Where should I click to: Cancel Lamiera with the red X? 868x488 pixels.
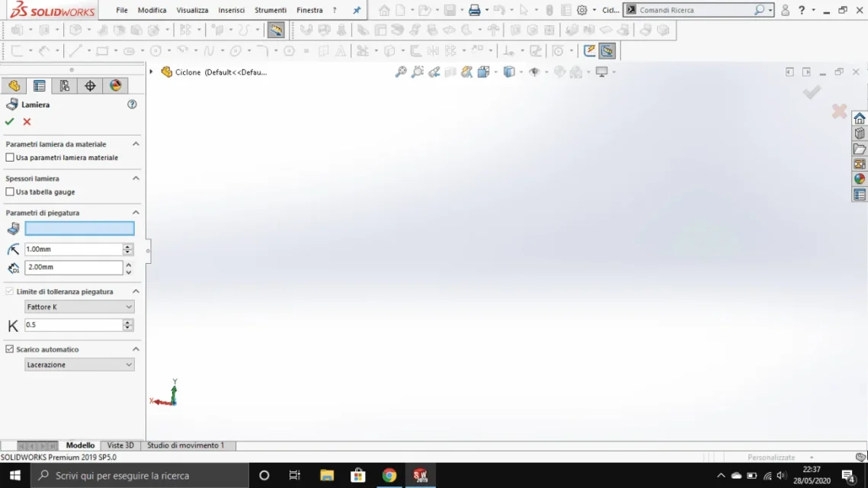[27, 121]
